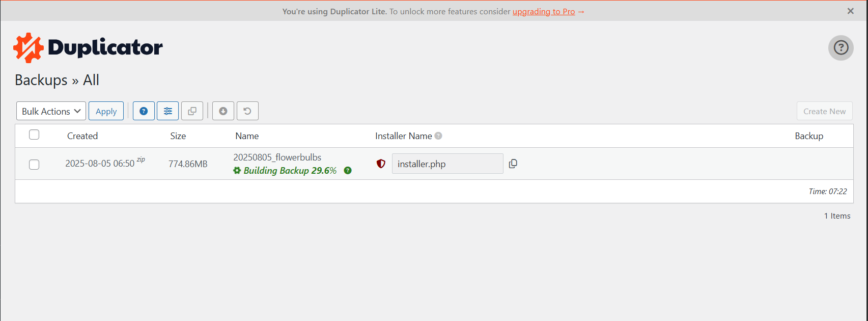Click the Size column header
868x321 pixels.
(x=178, y=136)
